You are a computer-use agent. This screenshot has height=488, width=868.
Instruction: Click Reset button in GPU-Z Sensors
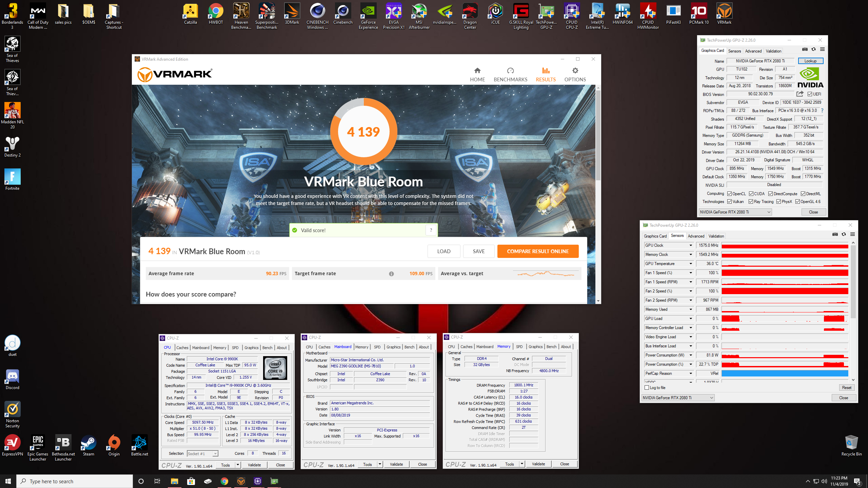[x=846, y=388]
